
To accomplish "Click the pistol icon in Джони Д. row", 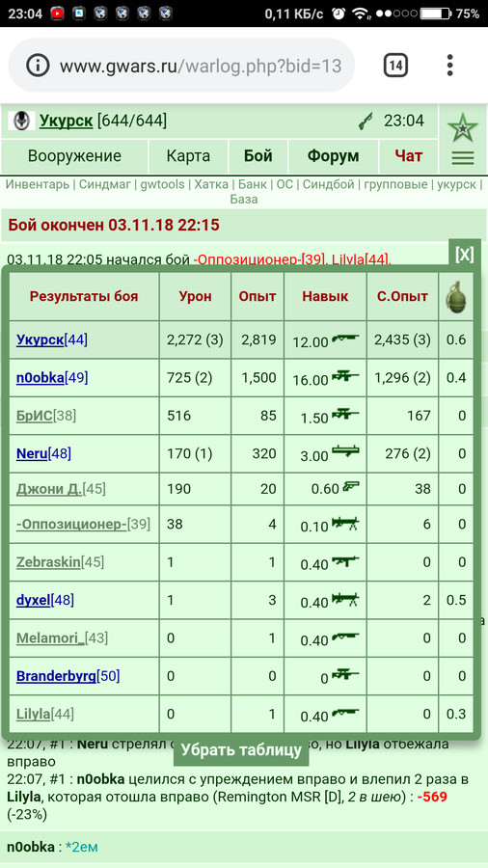I will coord(351,486).
